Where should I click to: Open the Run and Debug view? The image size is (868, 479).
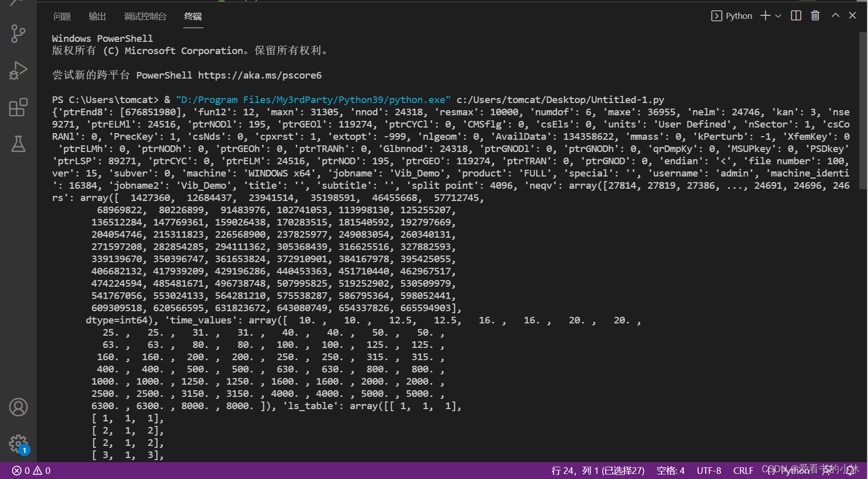pyautogui.click(x=18, y=70)
